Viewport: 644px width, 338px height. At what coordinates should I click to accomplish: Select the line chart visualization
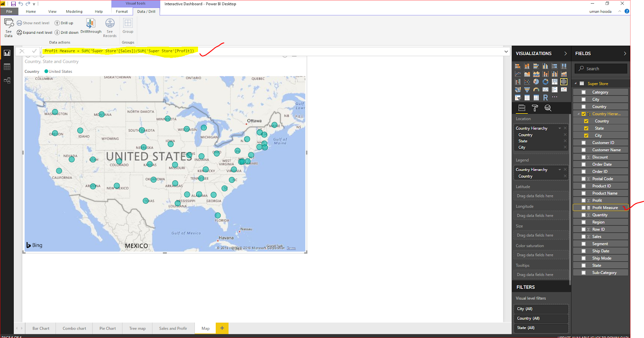[x=518, y=74]
